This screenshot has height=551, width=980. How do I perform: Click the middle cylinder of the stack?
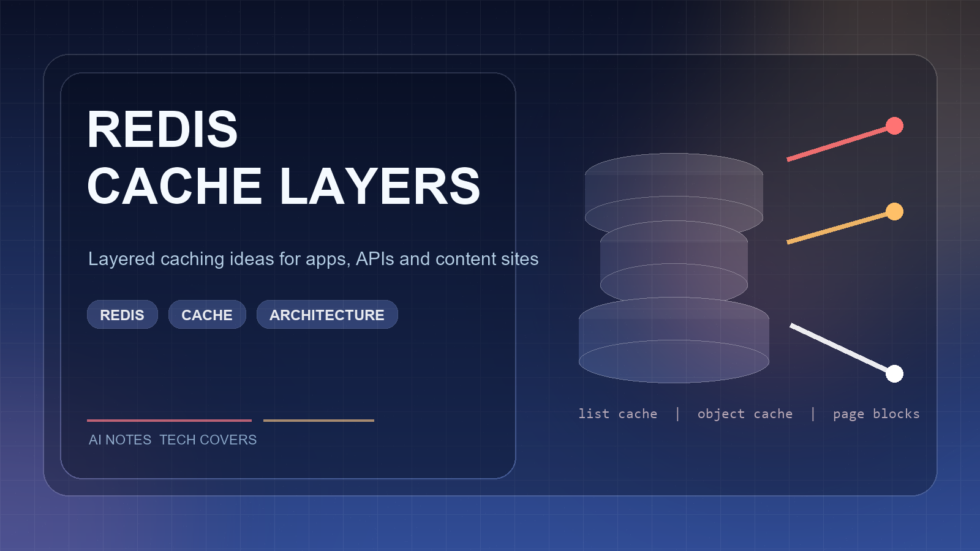point(674,262)
